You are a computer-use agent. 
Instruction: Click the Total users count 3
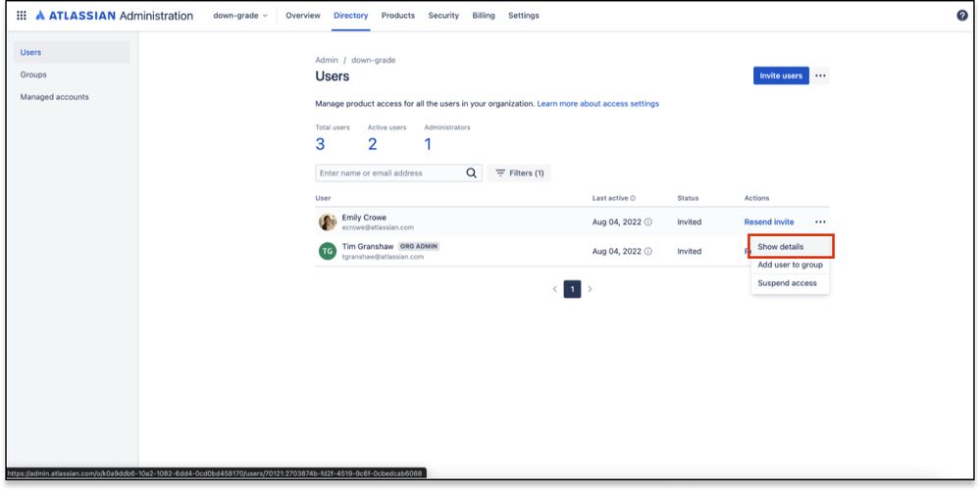(320, 144)
